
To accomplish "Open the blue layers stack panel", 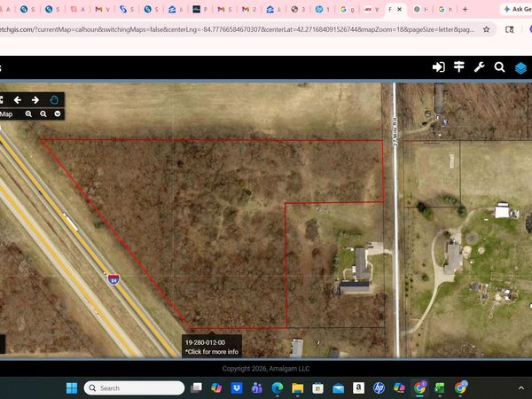I will (x=520, y=68).
